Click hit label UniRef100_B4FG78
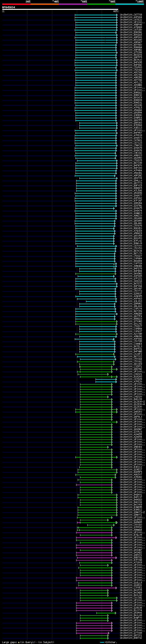The image size is (146, 644). pos(131,268)
